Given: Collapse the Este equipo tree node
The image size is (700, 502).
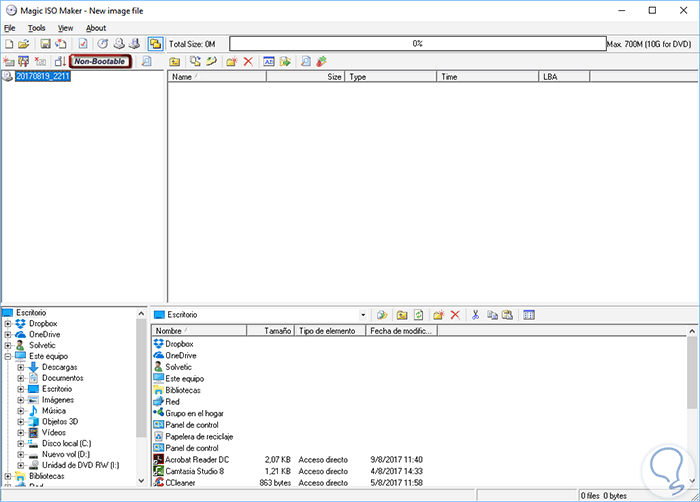Looking at the screenshot, I should coord(8,356).
